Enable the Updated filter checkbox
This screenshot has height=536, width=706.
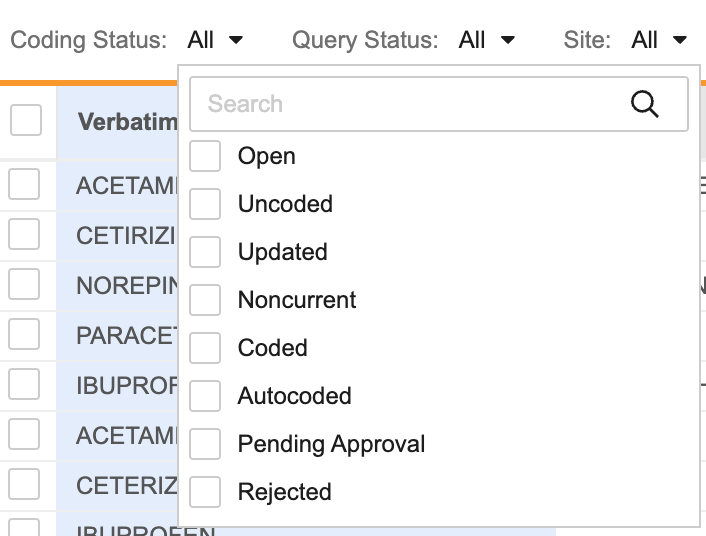click(205, 252)
